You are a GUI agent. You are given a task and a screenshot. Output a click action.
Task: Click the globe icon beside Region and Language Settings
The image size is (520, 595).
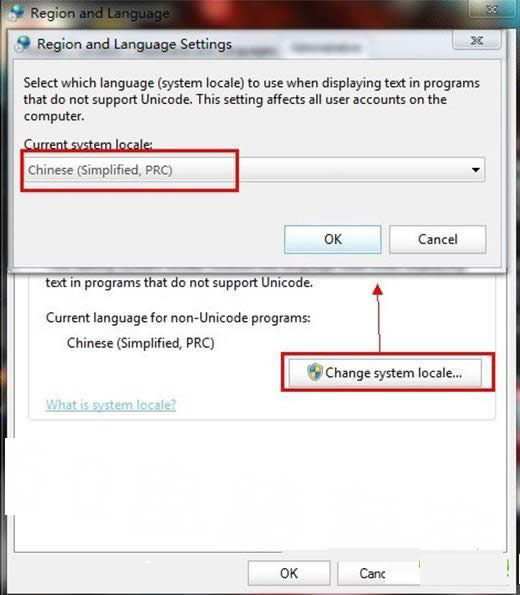[x=24, y=44]
